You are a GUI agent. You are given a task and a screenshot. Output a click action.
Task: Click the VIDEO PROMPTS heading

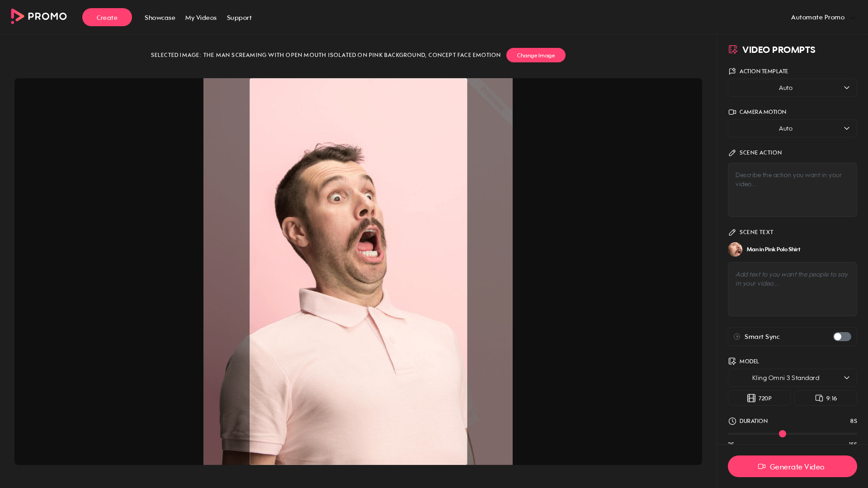pos(779,50)
